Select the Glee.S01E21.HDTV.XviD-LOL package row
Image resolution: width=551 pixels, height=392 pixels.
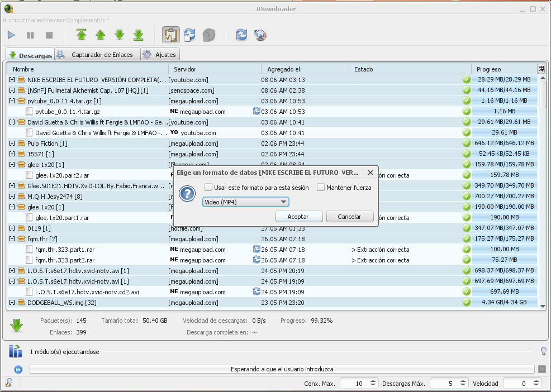272,186
